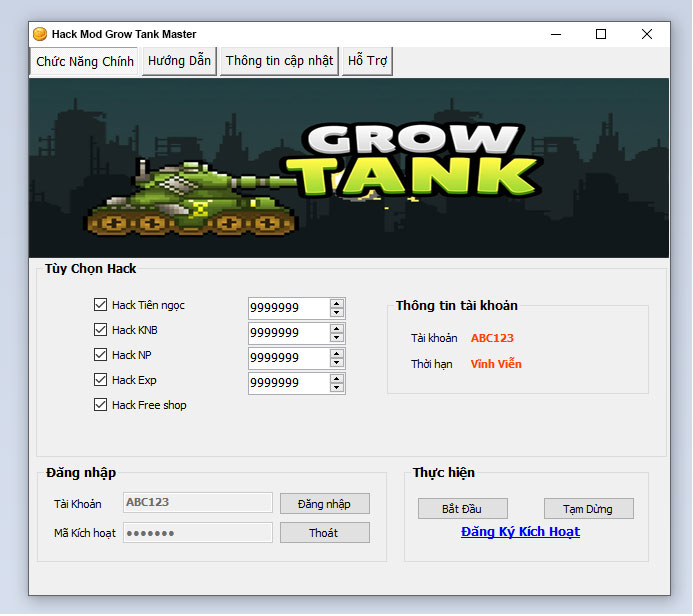Decrease the Hack NP value with down arrow

337,363
